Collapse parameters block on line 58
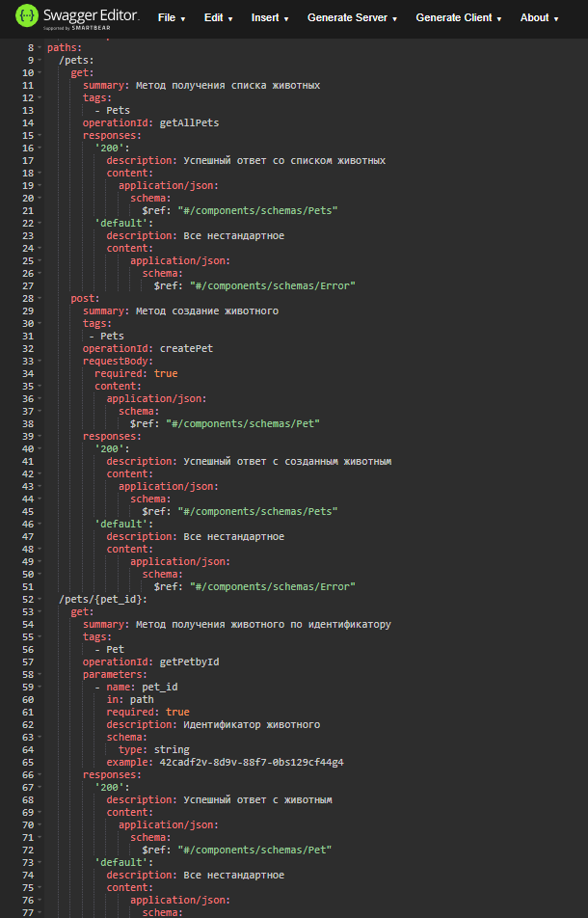Viewport: 588px width, 918px height. coord(40,675)
